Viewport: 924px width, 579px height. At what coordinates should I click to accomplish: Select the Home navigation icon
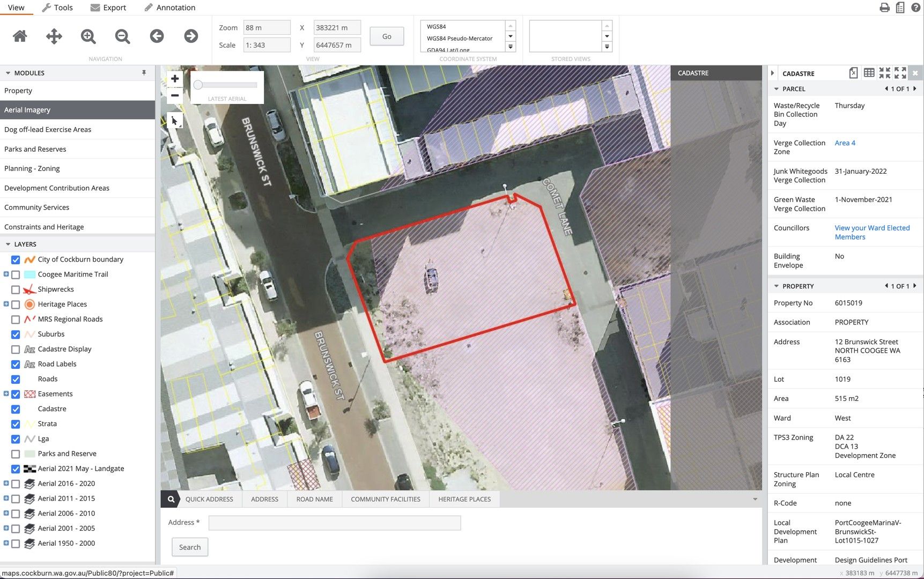pos(19,36)
